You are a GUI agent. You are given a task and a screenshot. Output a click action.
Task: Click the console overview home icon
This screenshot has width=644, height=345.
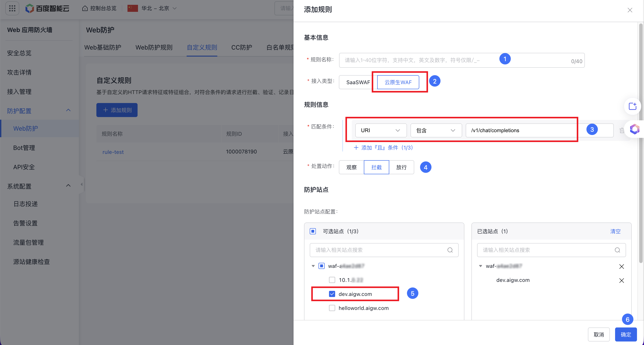click(x=85, y=8)
